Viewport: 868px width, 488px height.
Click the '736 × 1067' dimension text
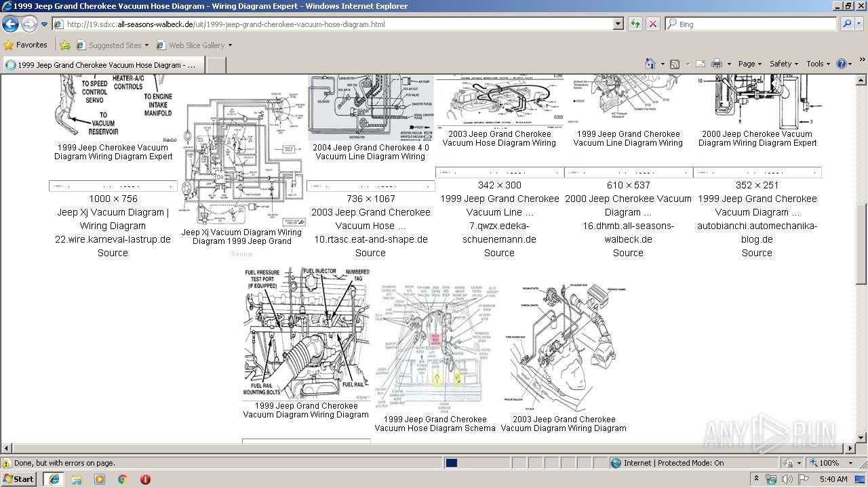point(370,199)
